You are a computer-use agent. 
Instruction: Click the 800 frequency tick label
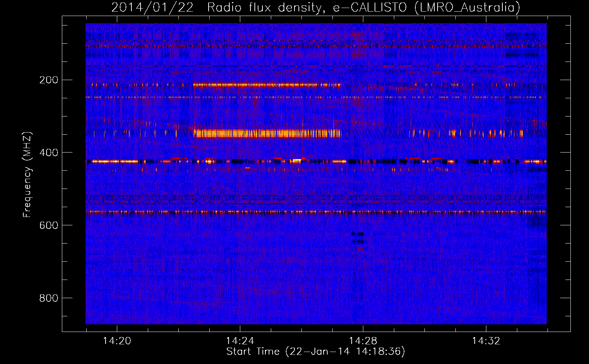click(x=49, y=298)
